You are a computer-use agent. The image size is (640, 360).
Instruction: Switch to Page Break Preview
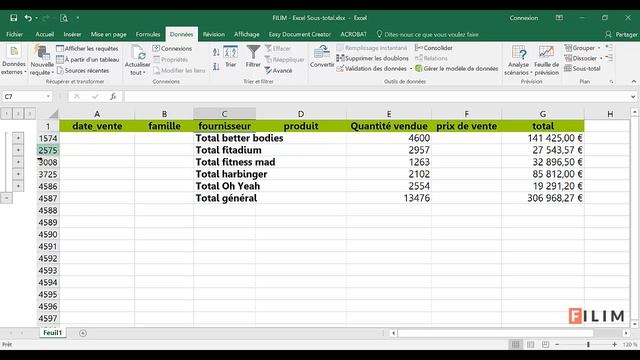(545, 344)
